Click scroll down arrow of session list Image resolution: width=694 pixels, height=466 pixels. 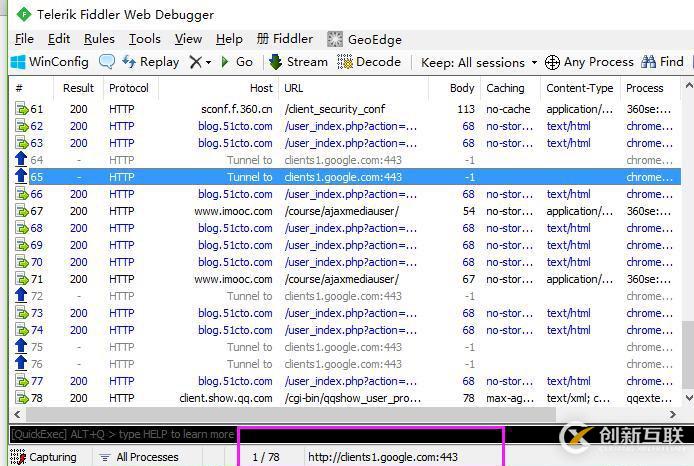(689, 398)
